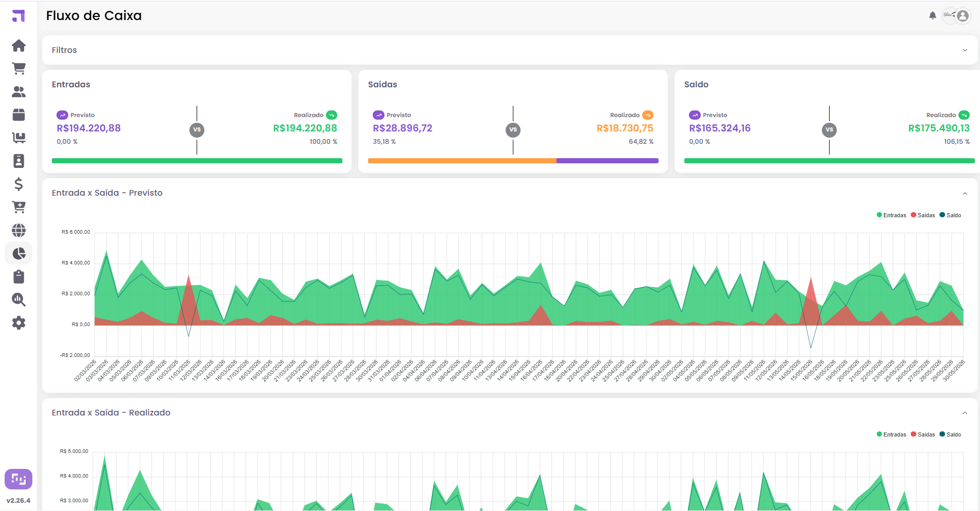Click the green Realizado icon in Saldo
Image resolution: width=980 pixels, height=511 pixels.
pyautogui.click(x=964, y=115)
